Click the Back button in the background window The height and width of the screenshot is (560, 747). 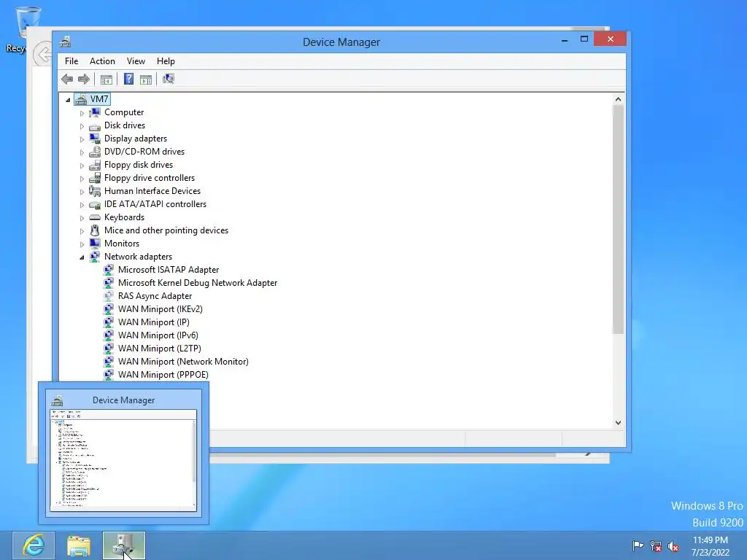click(x=42, y=54)
